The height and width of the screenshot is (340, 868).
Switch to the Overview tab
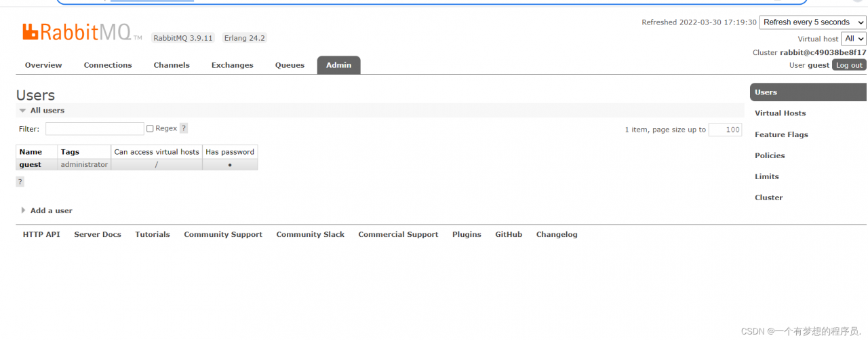click(43, 65)
